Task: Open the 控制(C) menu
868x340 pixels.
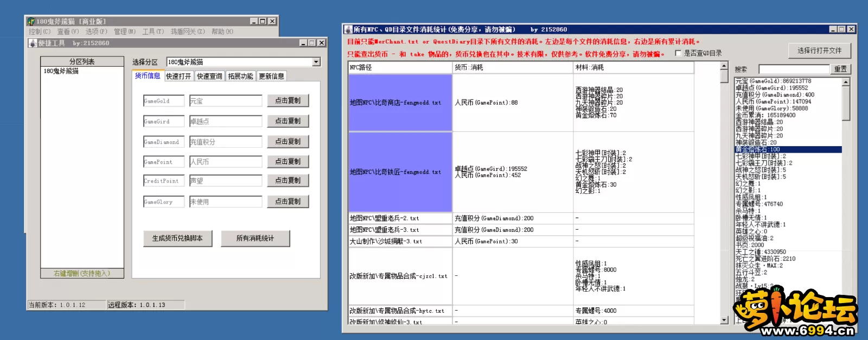Action: (39, 32)
